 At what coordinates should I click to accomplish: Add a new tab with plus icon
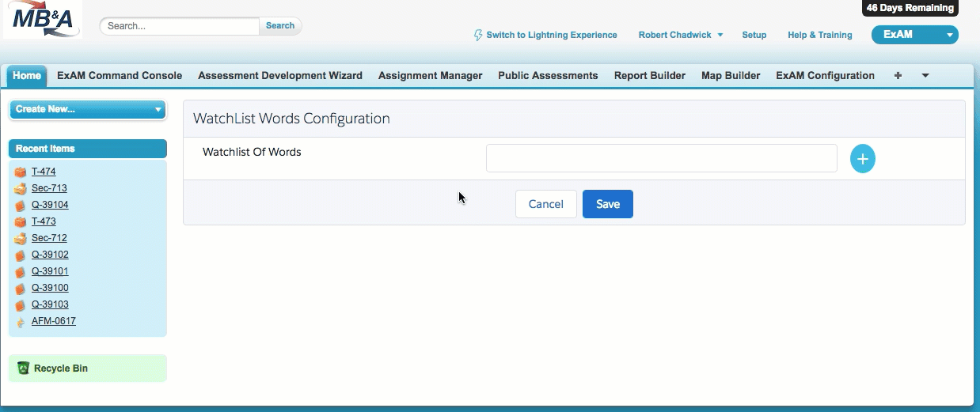click(x=898, y=76)
